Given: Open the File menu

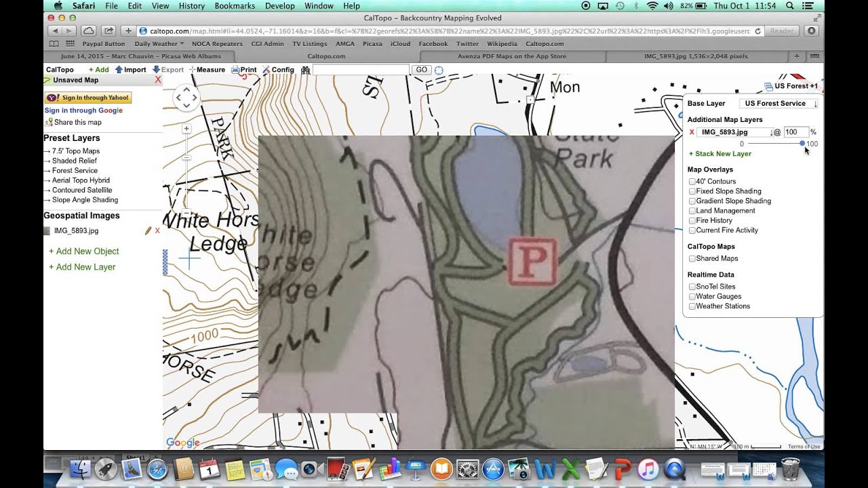Looking at the screenshot, I should [111, 5].
